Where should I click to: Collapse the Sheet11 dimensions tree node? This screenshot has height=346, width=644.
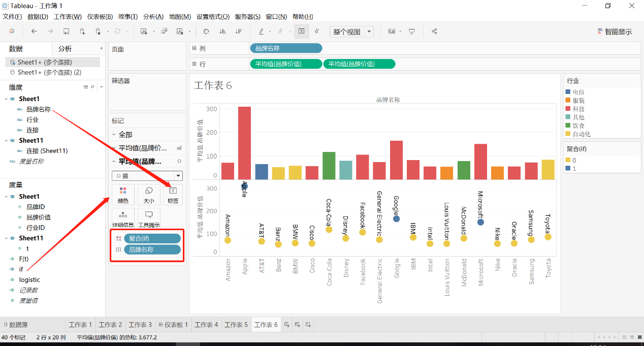click(6, 141)
